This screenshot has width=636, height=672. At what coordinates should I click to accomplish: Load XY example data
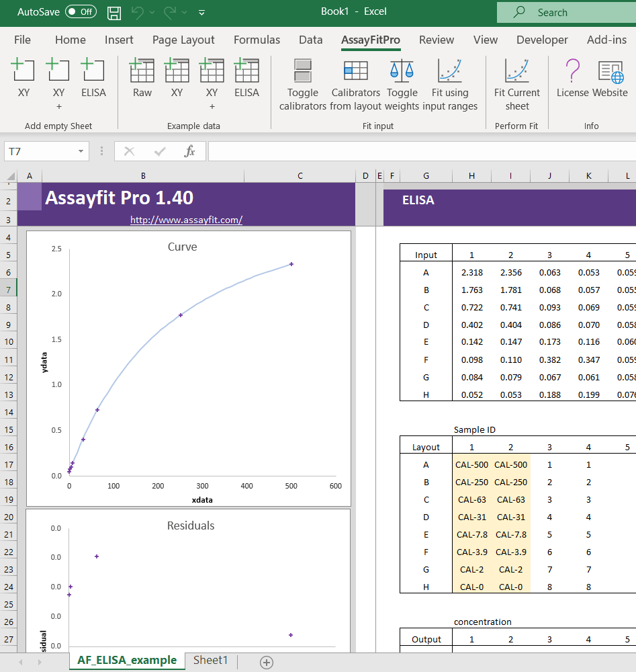coord(177,77)
